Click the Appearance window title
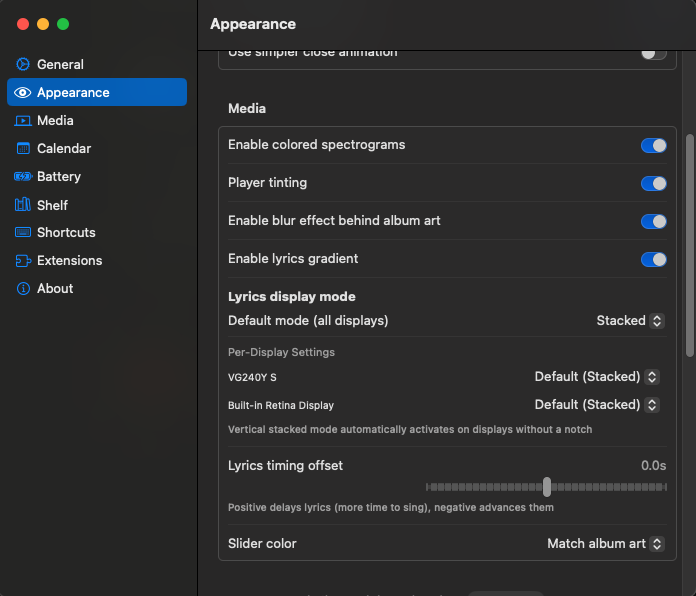This screenshot has width=696, height=596. [253, 24]
